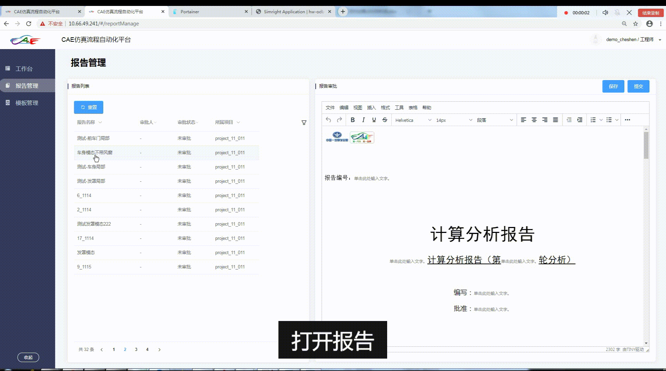Toggle strikethrough formatting in the editor toolbar
This screenshot has width=666, height=371.
[385, 120]
